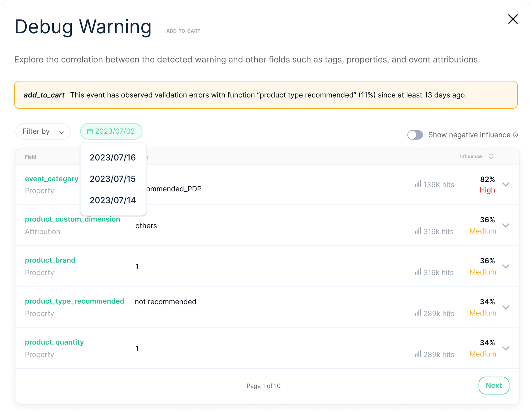Viewport: 532px width, 412px height.
Task: Click info icon beside Influence header
Action: [x=491, y=156]
